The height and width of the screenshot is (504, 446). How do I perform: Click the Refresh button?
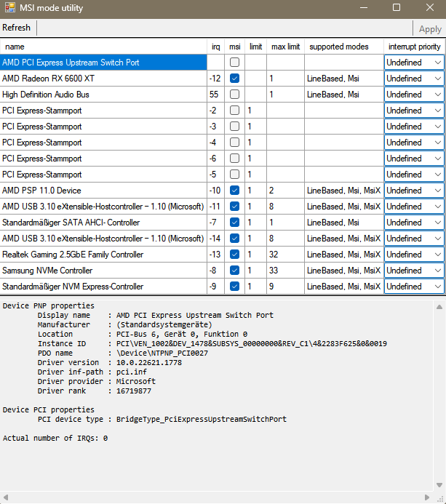(x=17, y=28)
